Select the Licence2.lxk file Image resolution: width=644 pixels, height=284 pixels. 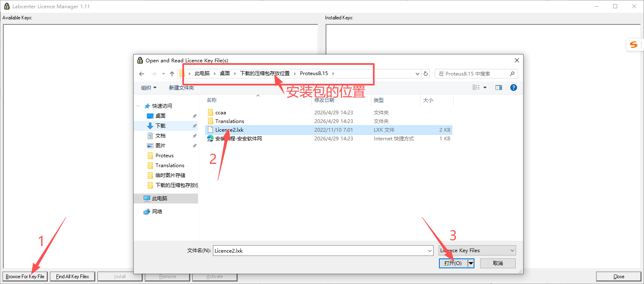[x=329, y=130]
